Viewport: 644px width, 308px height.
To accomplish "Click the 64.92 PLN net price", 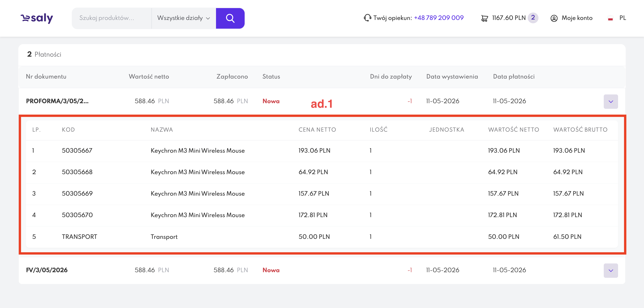I will pos(313,172).
